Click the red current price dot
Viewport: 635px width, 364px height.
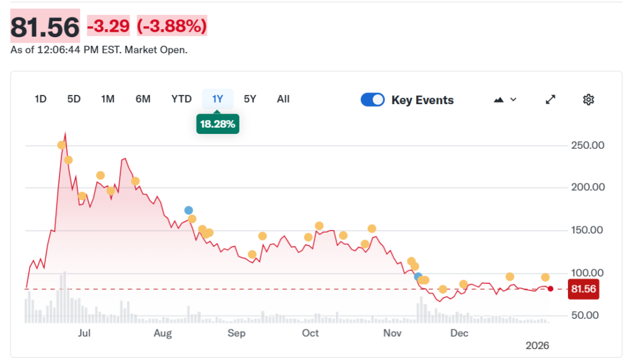(551, 289)
